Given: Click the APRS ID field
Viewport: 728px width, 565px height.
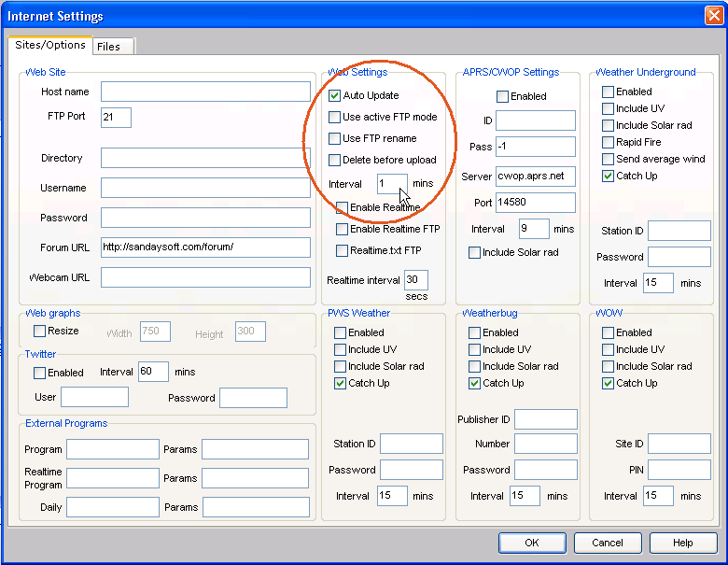Looking at the screenshot, I should coord(536,120).
